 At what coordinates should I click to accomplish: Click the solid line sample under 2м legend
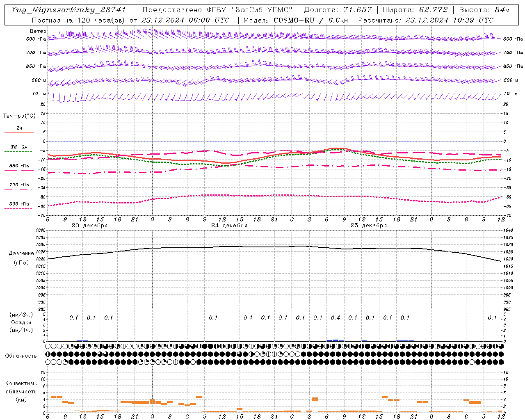coord(19,132)
